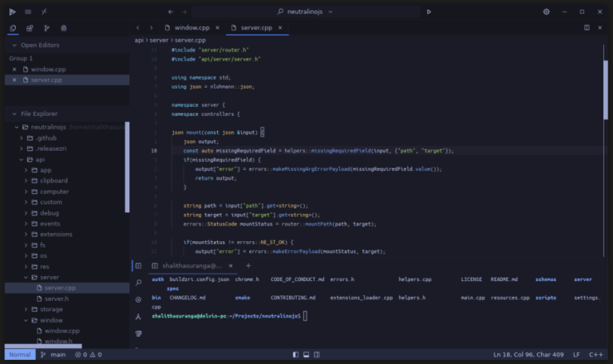
Task: Open the build output panel icon
Action: [138, 334]
